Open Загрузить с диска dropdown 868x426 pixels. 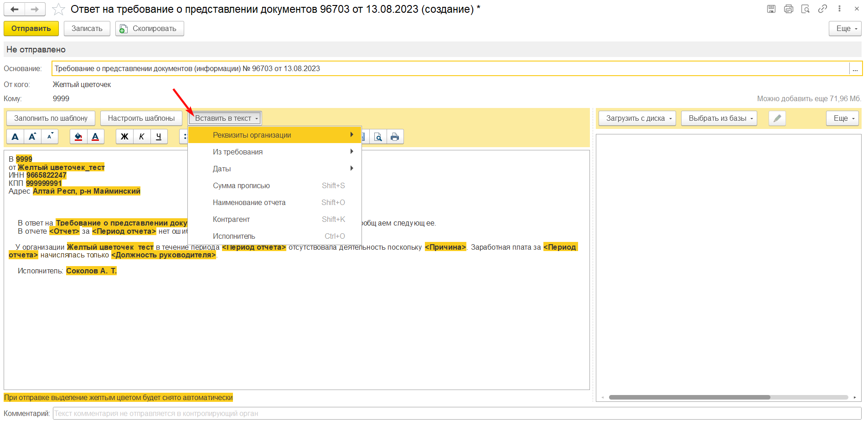[x=637, y=118]
